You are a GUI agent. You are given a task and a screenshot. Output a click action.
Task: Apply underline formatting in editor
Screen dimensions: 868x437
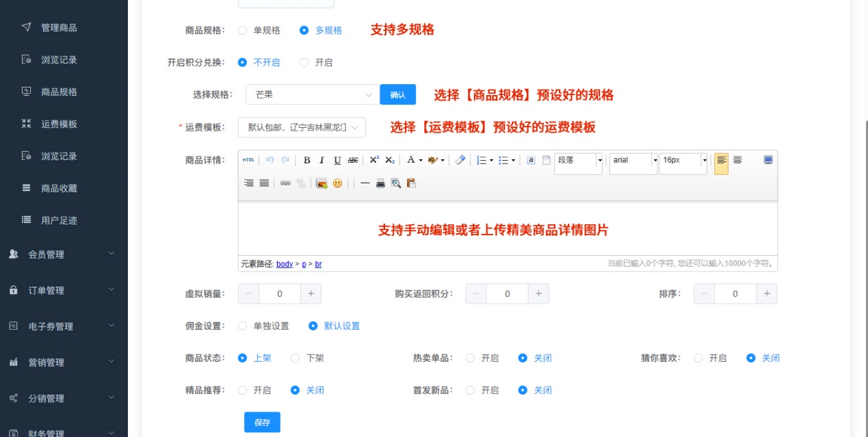[x=337, y=160]
